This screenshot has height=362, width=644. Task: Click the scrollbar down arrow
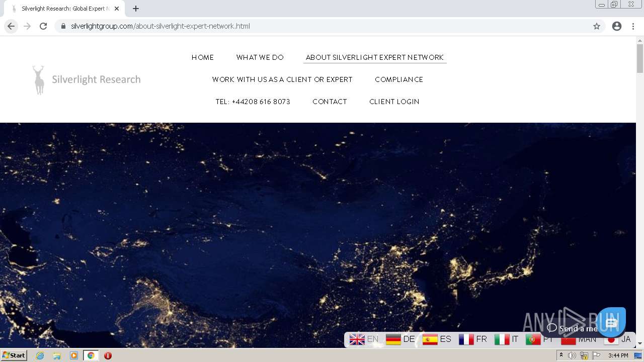(x=640, y=344)
